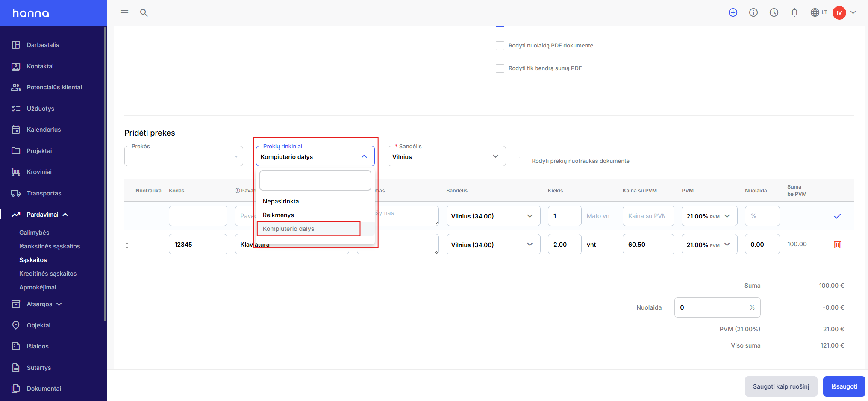
Task: Collapse the Pardavimai sidebar section
Action: coord(65,215)
